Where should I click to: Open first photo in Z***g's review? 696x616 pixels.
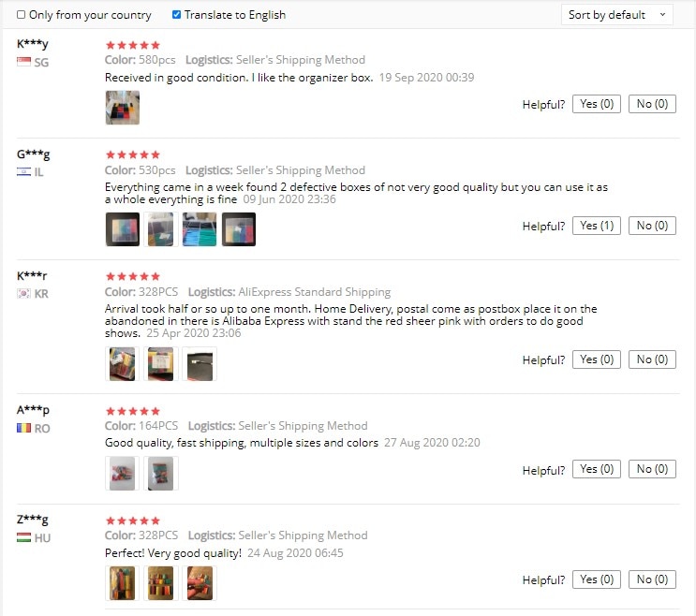pos(122,583)
